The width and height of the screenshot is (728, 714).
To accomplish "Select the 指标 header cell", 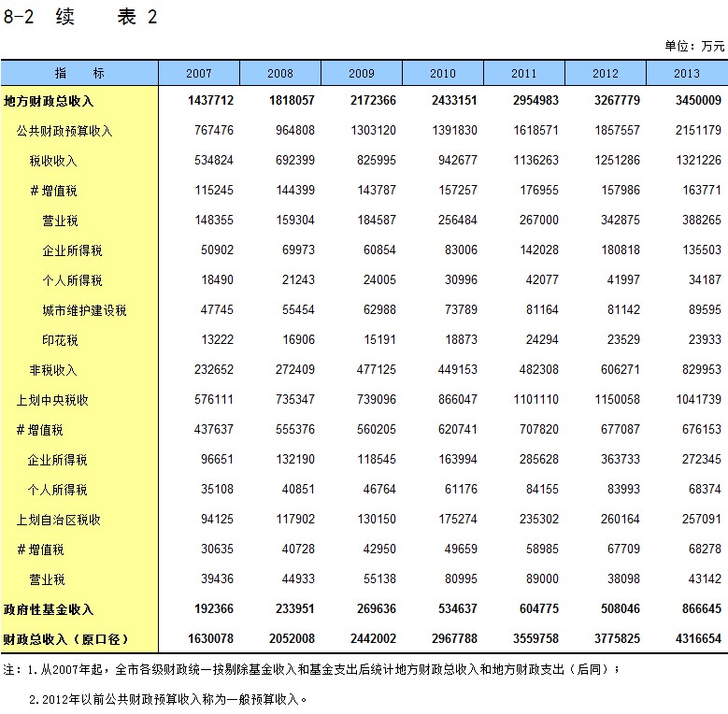I will click(79, 73).
